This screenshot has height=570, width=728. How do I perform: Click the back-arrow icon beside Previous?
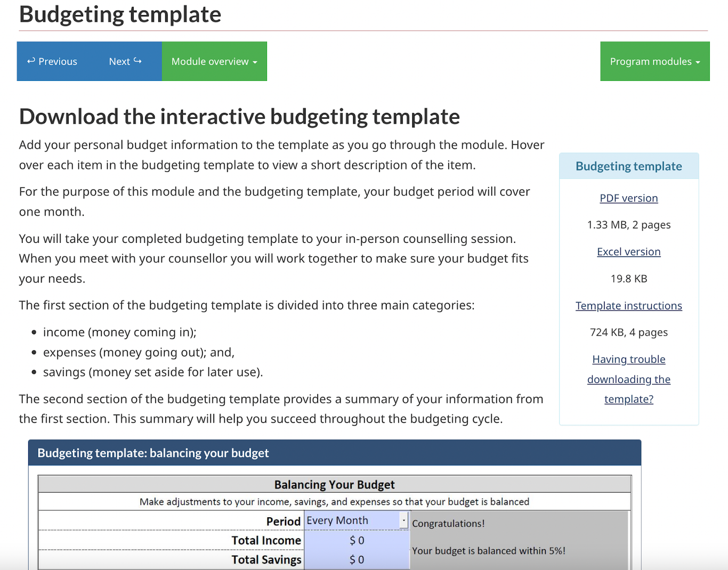tap(31, 61)
